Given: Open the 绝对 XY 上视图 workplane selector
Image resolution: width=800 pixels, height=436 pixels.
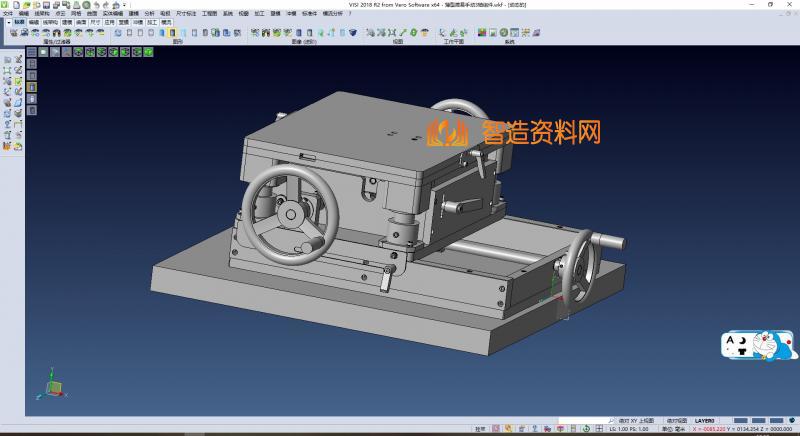Looking at the screenshot, I should [636, 421].
